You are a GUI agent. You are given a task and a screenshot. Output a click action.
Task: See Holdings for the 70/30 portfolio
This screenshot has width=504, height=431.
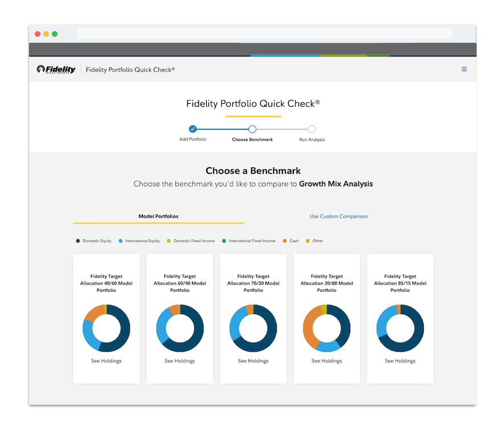pos(253,361)
